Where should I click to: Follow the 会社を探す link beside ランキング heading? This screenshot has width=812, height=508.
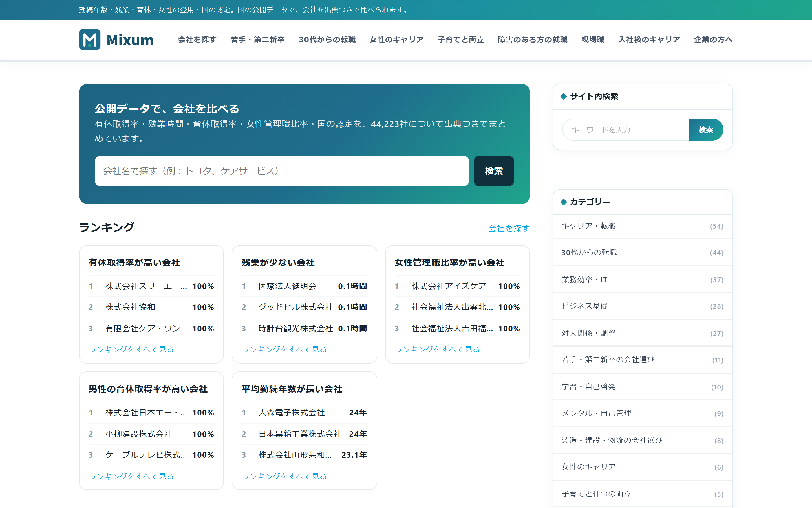509,229
